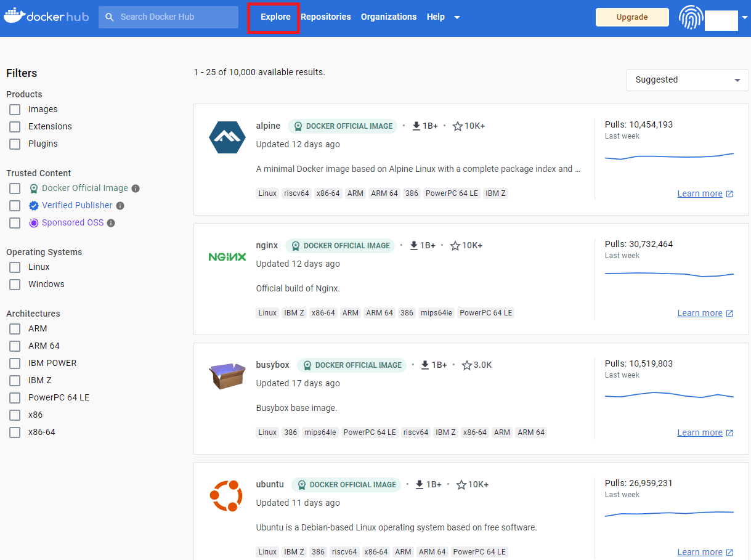The height and width of the screenshot is (560, 751).
Task: Click the info icon beside Docker Official Image filter
Action: [x=136, y=189]
